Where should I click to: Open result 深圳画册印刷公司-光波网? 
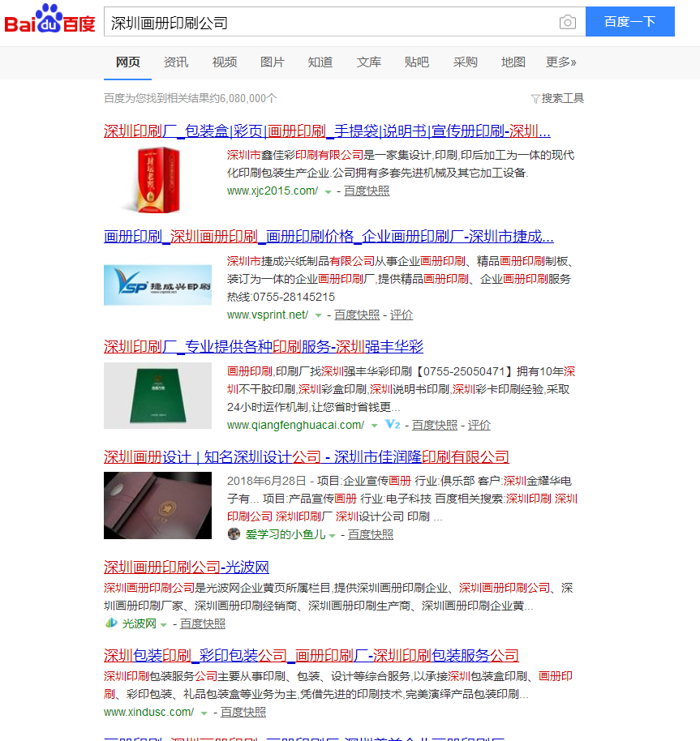(x=187, y=567)
